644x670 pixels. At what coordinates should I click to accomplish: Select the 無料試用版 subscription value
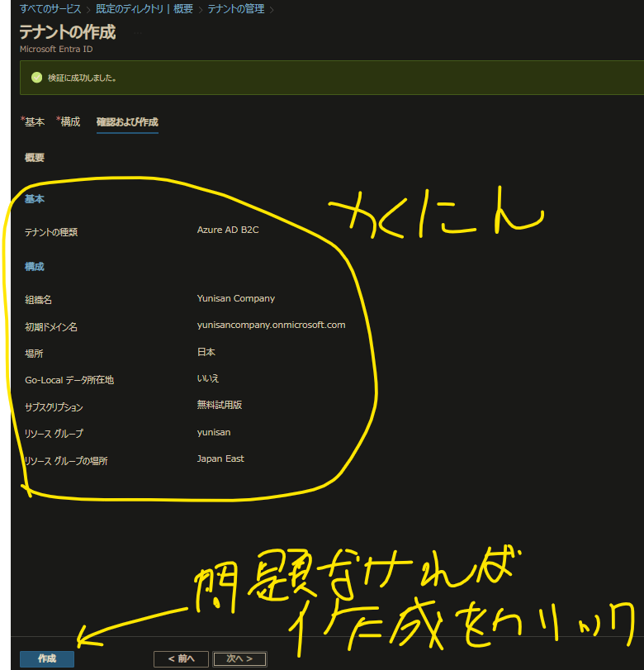click(220, 405)
